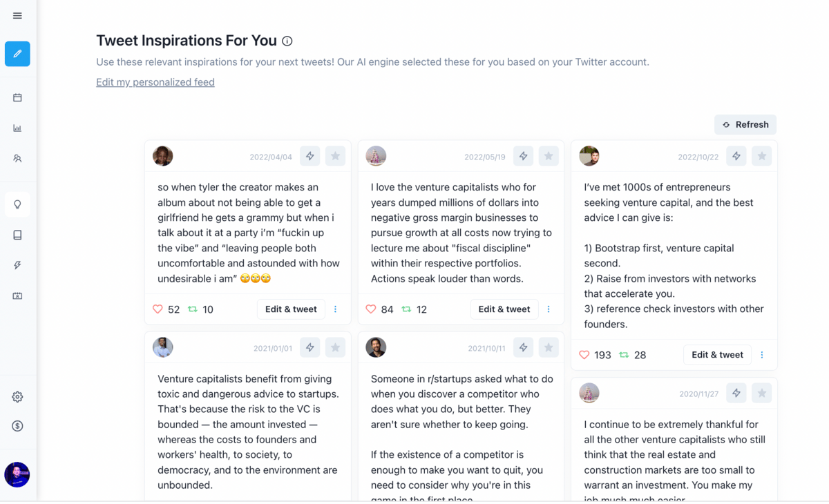Open the dollar sign billing icon
The height and width of the screenshot is (504, 829).
(x=17, y=426)
